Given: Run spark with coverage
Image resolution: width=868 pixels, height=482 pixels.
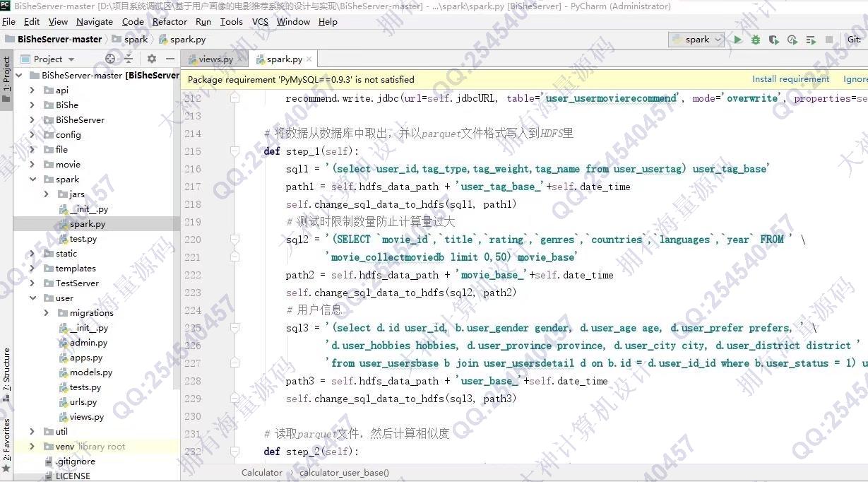Looking at the screenshot, I should [774, 40].
